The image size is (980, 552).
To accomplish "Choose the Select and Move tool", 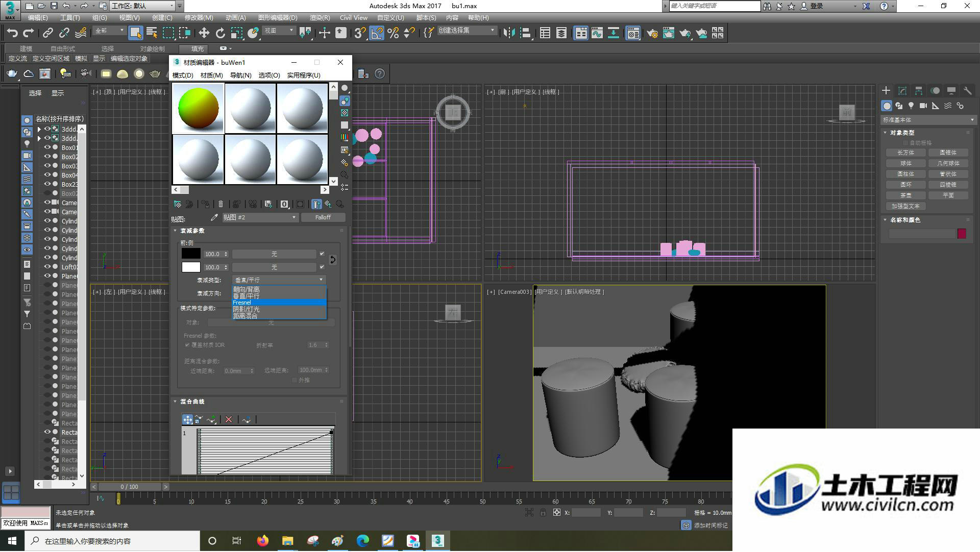I will pyautogui.click(x=204, y=33).
